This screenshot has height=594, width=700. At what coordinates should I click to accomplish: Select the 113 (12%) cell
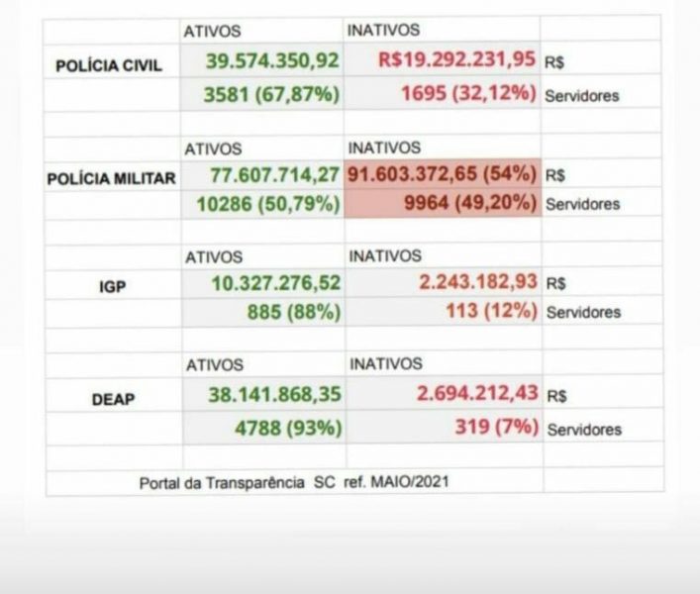(444, 311)
